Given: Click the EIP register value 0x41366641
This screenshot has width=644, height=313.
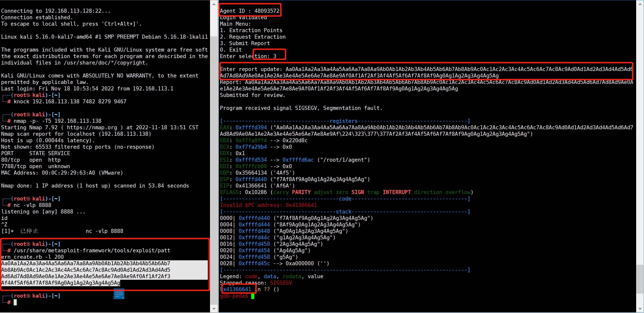Looking at the screenshot, I should [x=251, y=186].
